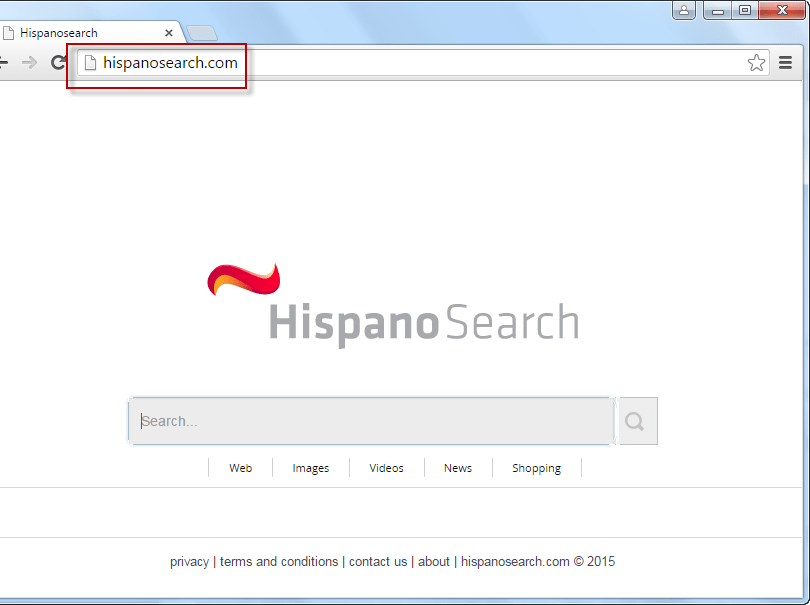
Task: Minimize the Chrome window
Action: pos(718,10)
